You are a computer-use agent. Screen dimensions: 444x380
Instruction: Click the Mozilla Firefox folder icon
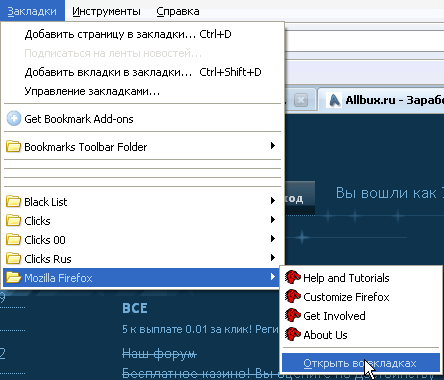tap(13, 277)
